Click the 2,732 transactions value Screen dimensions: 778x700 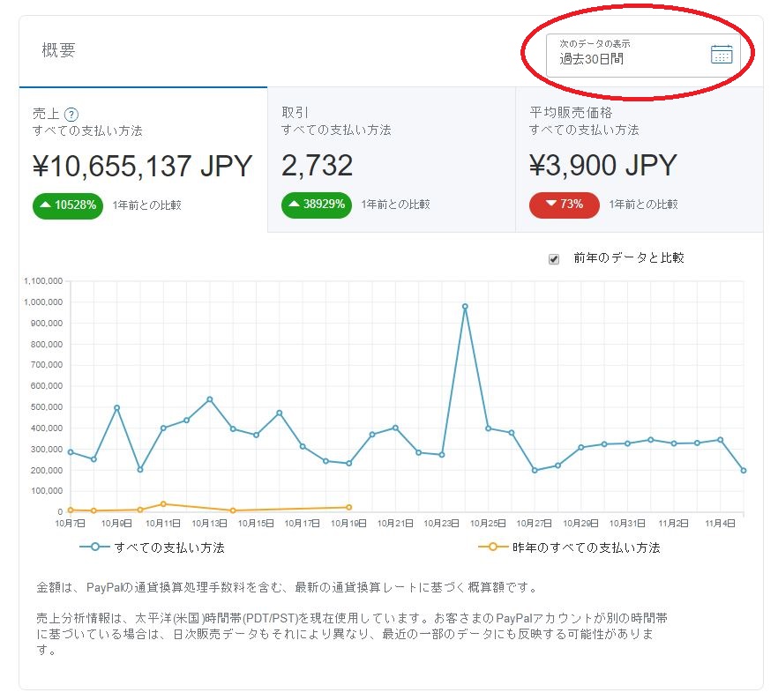click(x=317, y=165)
